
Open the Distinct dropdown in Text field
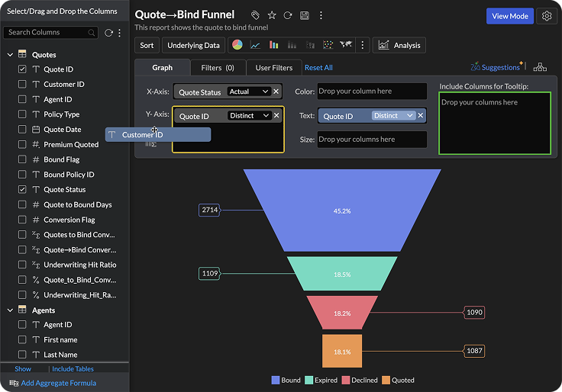(393, 116)
